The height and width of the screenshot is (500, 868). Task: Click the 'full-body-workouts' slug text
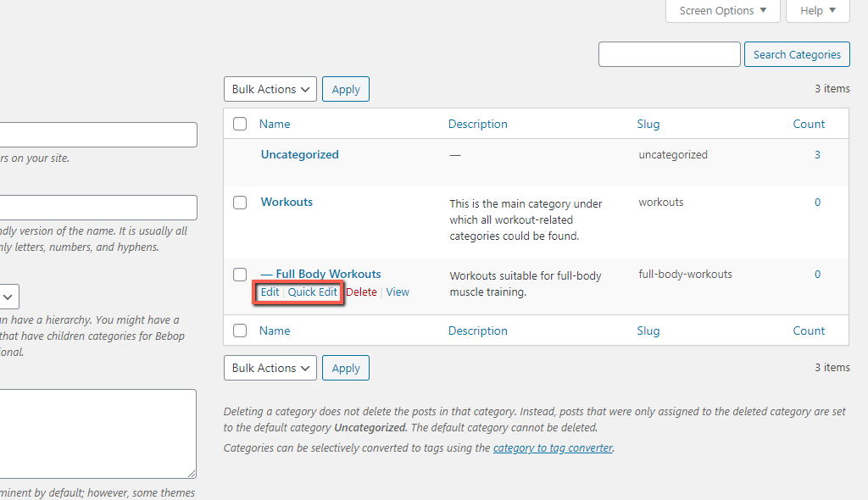(x=685, y=274)
